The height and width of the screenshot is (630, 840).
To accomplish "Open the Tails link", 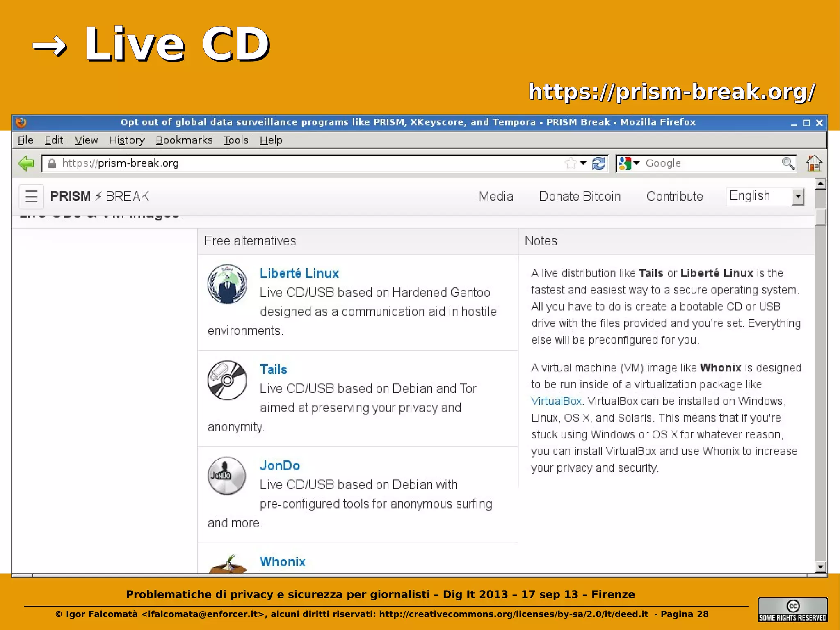I will coord(274,369).
